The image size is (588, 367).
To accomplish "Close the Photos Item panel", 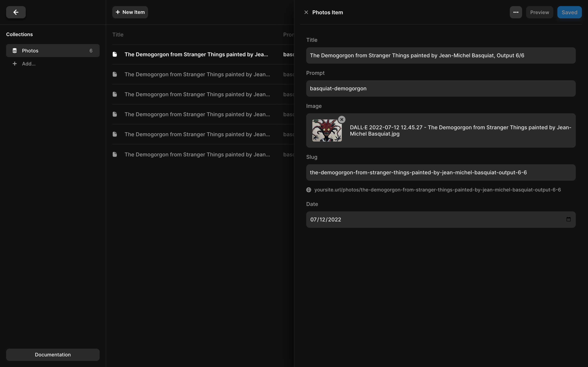I will (306, 12).
